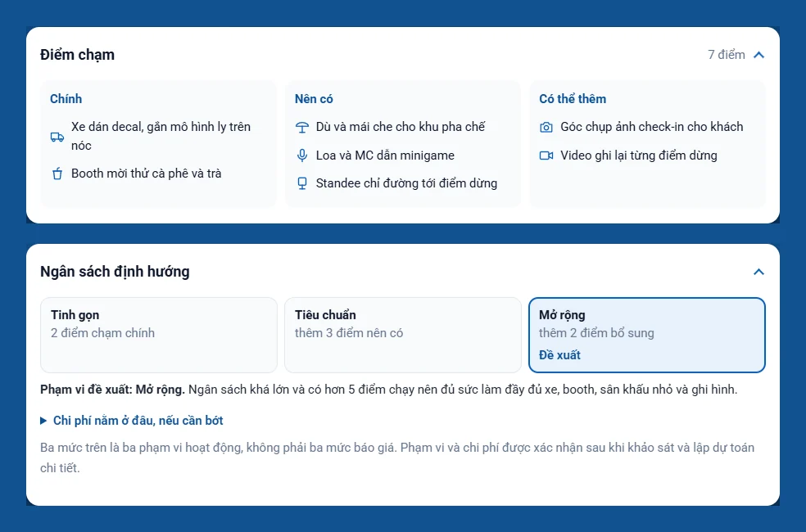This screenshot has height=532, width=806.
Task: Click the camera icon for check-in corner
Action: click(546, 128)
